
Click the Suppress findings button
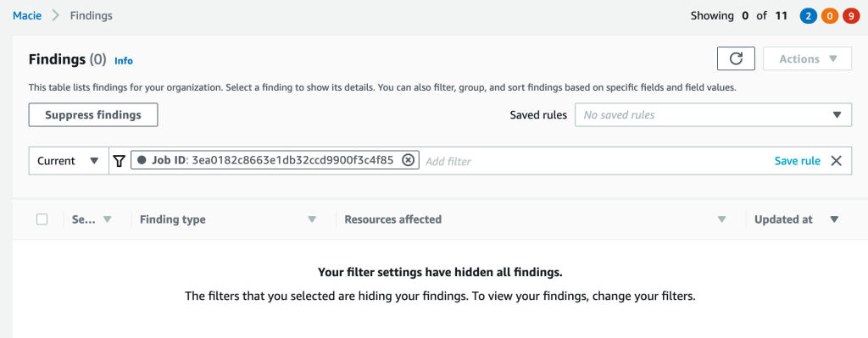tap(93, 115)
